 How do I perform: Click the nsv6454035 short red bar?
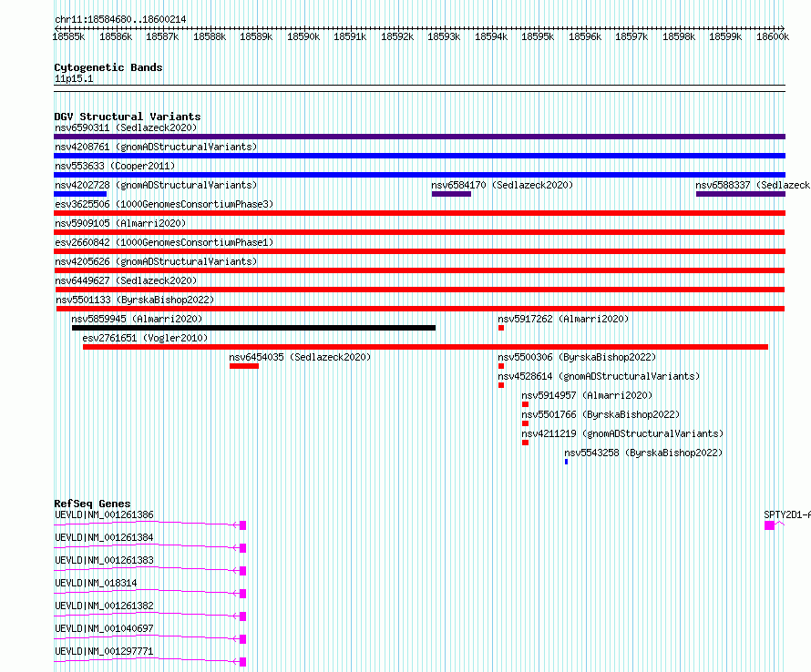pyautogui.click(x=244, y=366)
